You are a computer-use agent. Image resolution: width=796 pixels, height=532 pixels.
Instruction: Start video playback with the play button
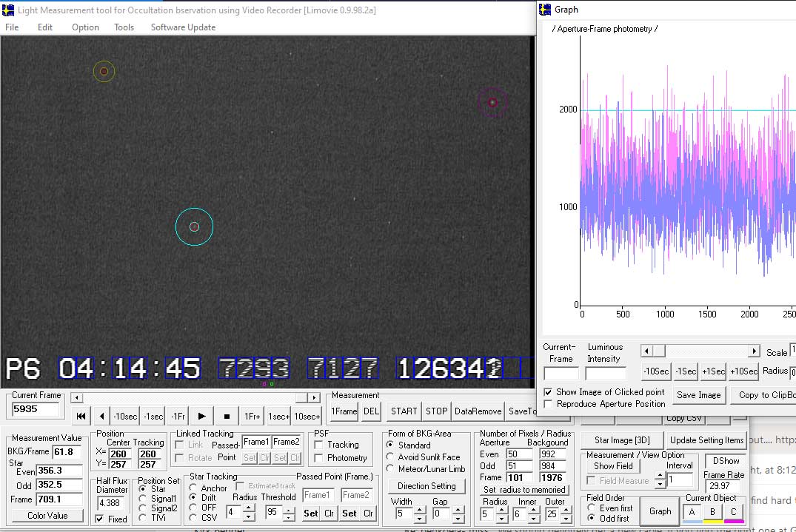click(x=201, y=417)
